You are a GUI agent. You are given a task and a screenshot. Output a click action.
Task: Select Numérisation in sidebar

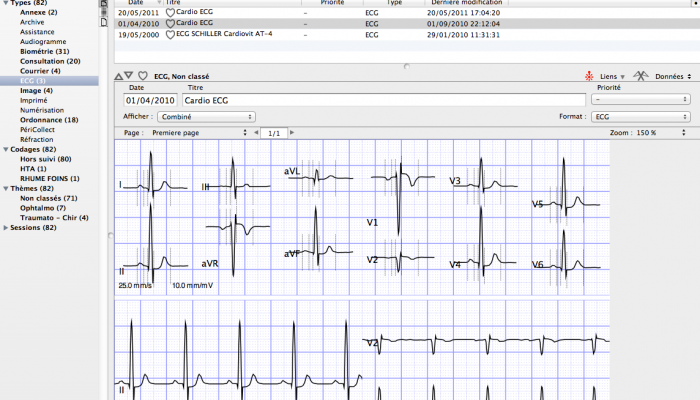42,110
